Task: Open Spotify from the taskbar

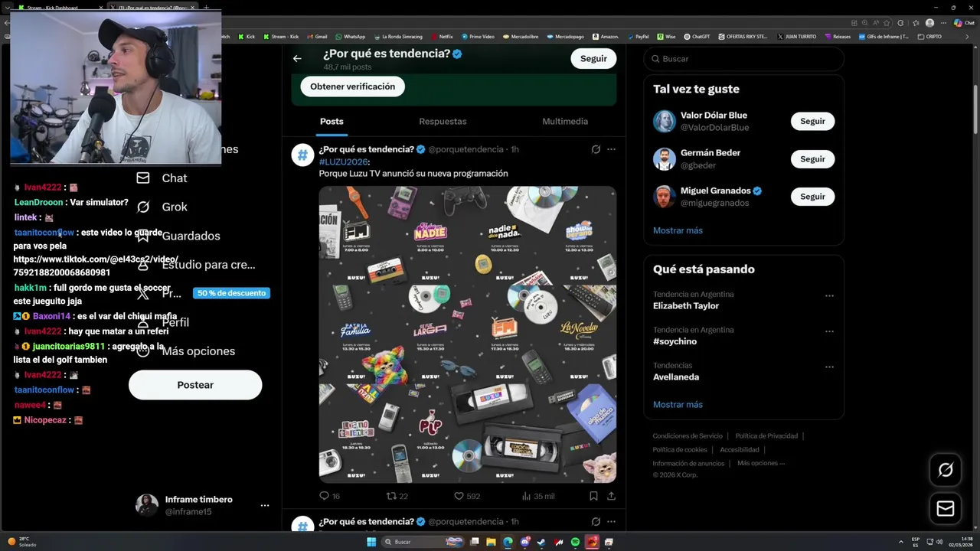Action: coord(575,542)
